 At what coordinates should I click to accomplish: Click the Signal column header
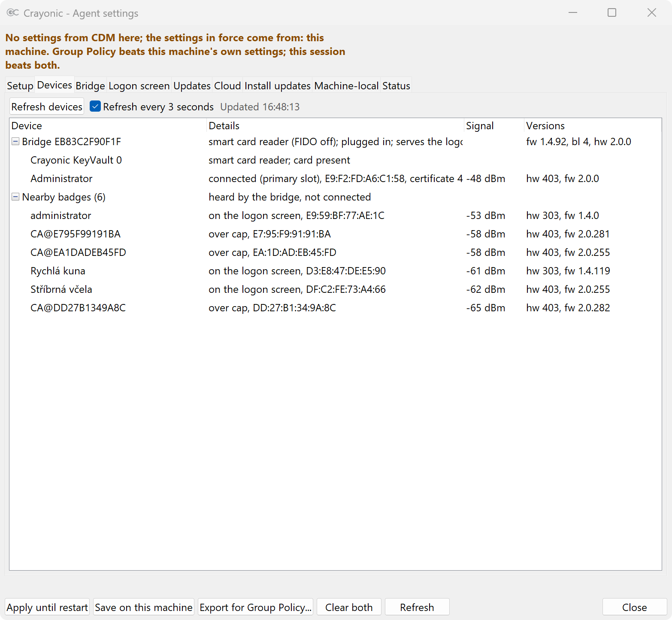tap(494, 126)
